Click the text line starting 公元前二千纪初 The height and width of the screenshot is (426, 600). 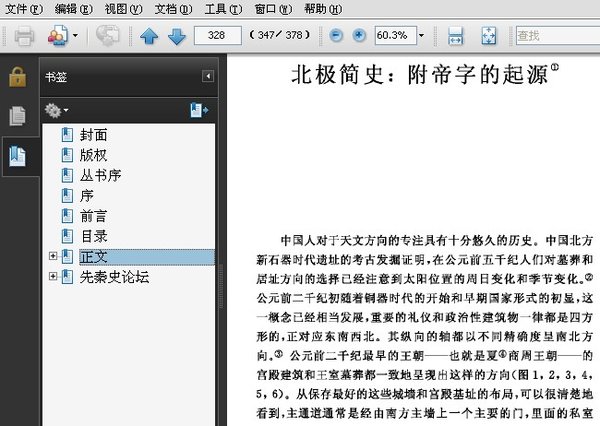(425, 298)
